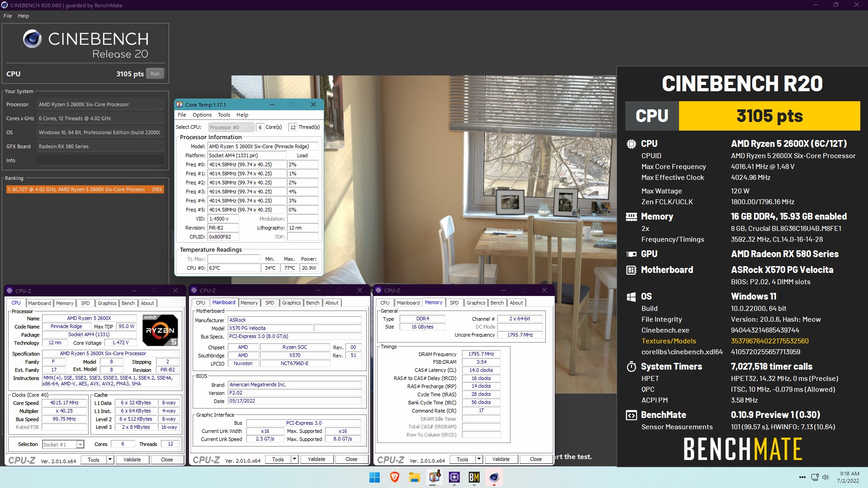Click BIOS Version value P2.02
868x488 pixels.
click(294, 393)
